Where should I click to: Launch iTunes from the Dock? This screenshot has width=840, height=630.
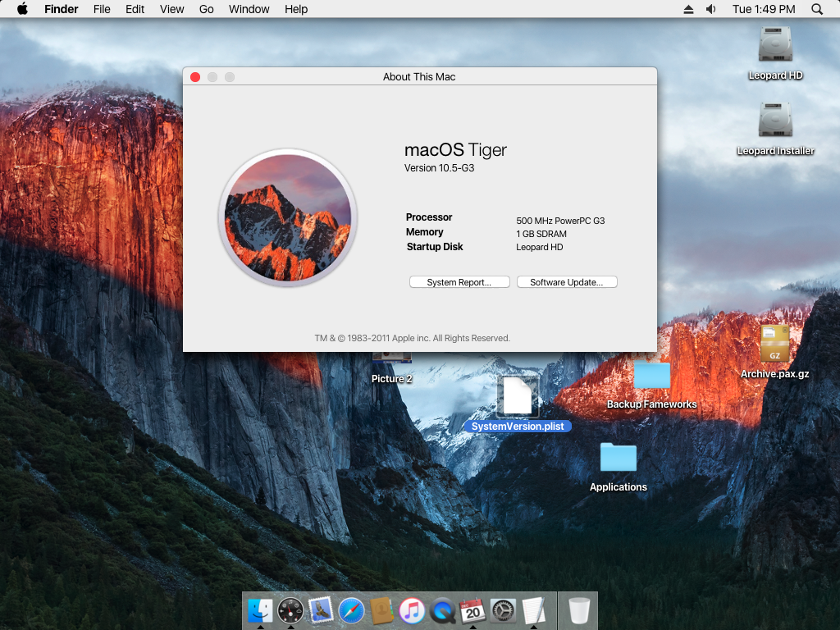click(x=412, y=611)
